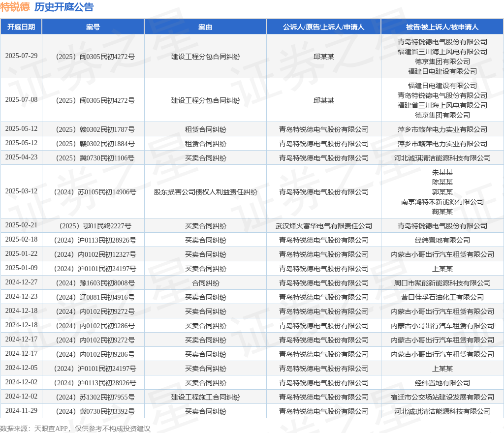Click 建设工程分包合同纠纷 in the 2025-07-08 row

coord(205,100)
